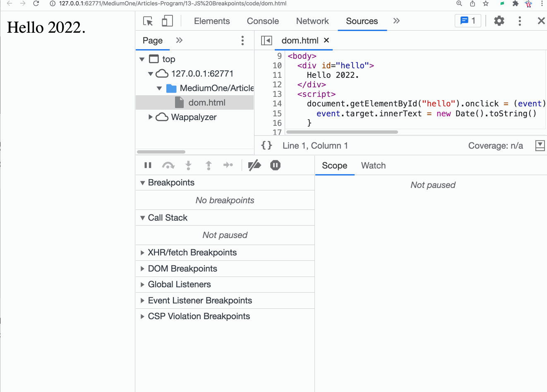Open DevTools settings gear
Viewport: 547px width, 392px height.
coord(499,21)
